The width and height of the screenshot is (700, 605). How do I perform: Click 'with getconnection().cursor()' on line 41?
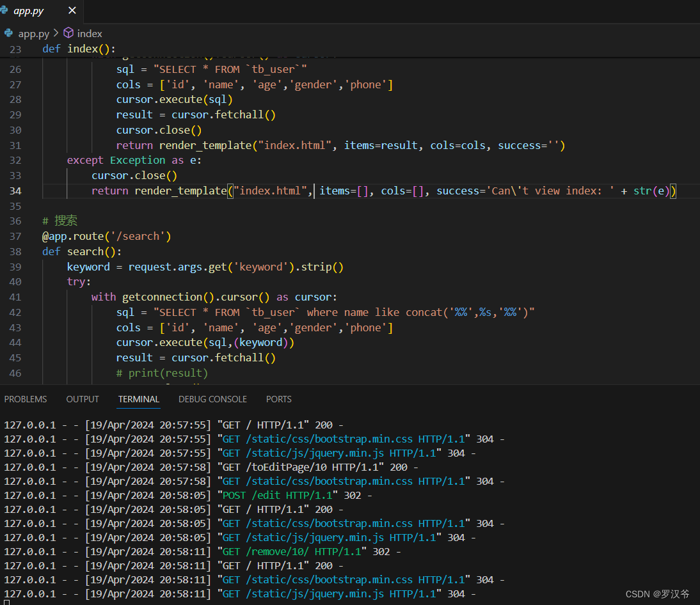tap(214, 297)
